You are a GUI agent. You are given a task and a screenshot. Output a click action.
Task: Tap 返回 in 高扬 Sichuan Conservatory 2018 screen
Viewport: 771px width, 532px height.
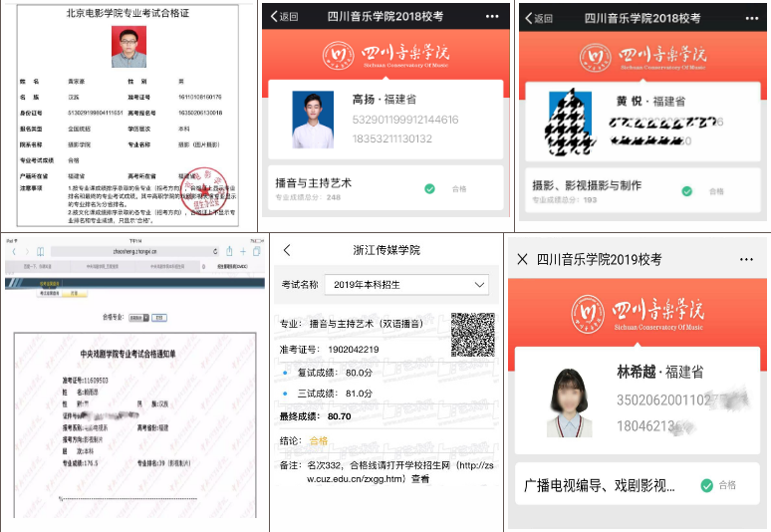coord(284,16)
